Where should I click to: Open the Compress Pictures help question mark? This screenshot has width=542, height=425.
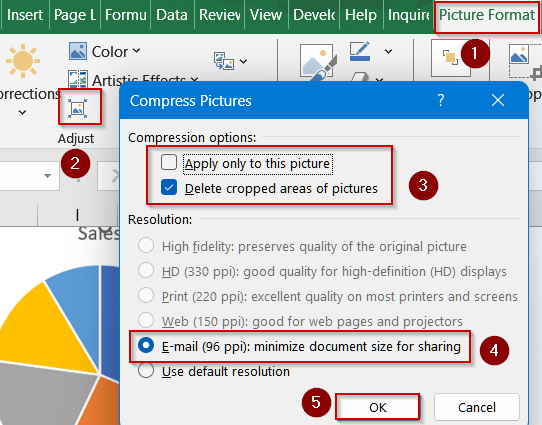tap(441, 101)
